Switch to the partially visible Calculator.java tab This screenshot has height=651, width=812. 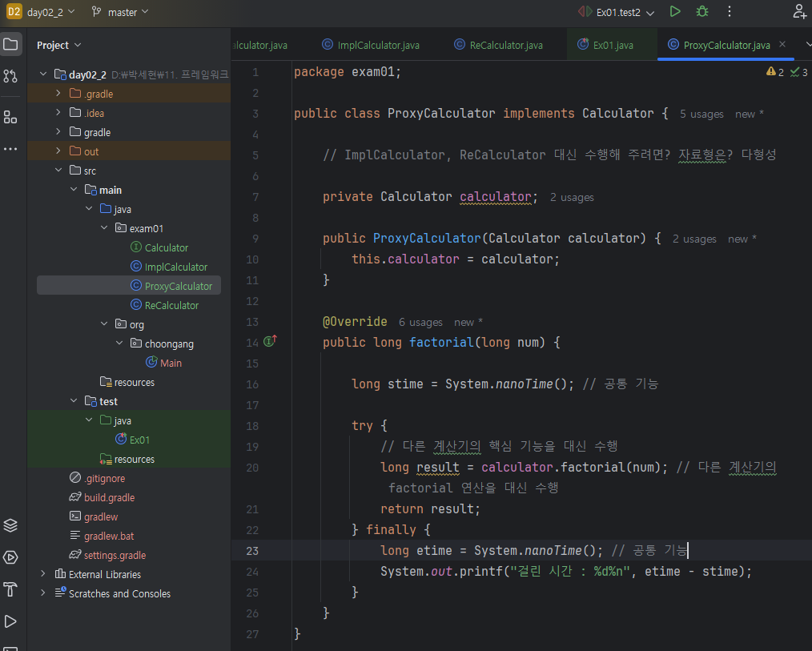pos(259,45)
